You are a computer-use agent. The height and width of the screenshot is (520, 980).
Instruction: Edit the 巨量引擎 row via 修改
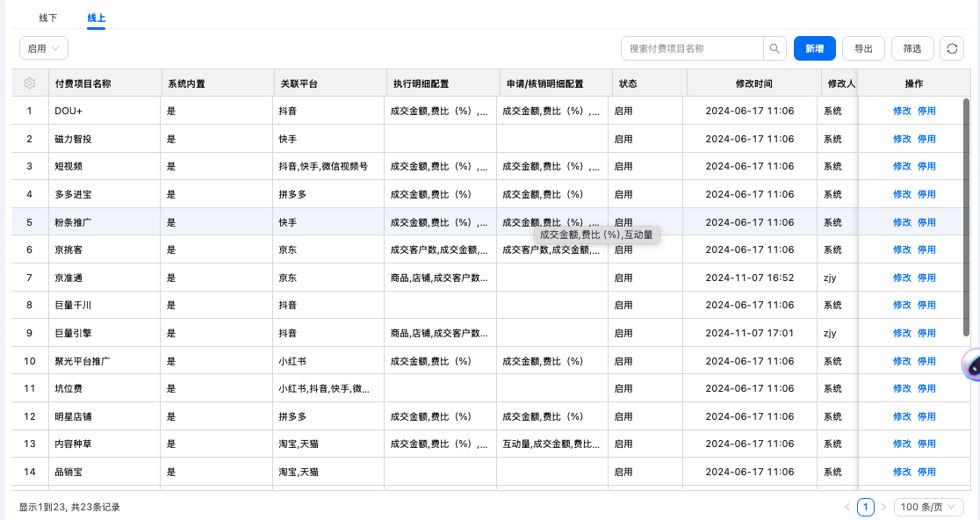(902, 333)
